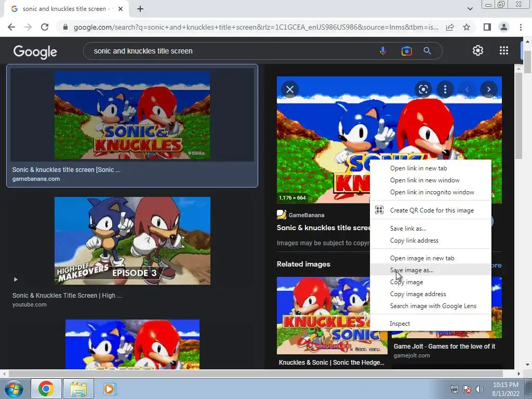Image resolution: width=532 pixels, height=399 pixels.
Task: Click the youtube.com result source link
Action: tap(30, 304)
